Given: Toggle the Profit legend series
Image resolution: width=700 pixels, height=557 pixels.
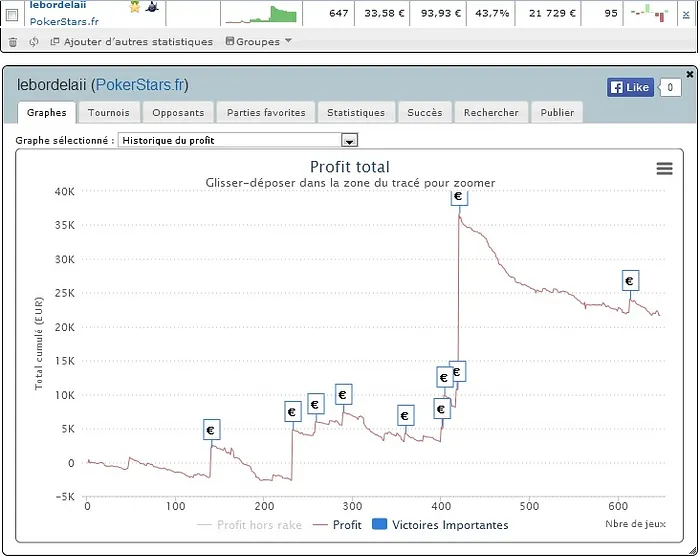Looking at the screenshot, I should pos(336,525).
